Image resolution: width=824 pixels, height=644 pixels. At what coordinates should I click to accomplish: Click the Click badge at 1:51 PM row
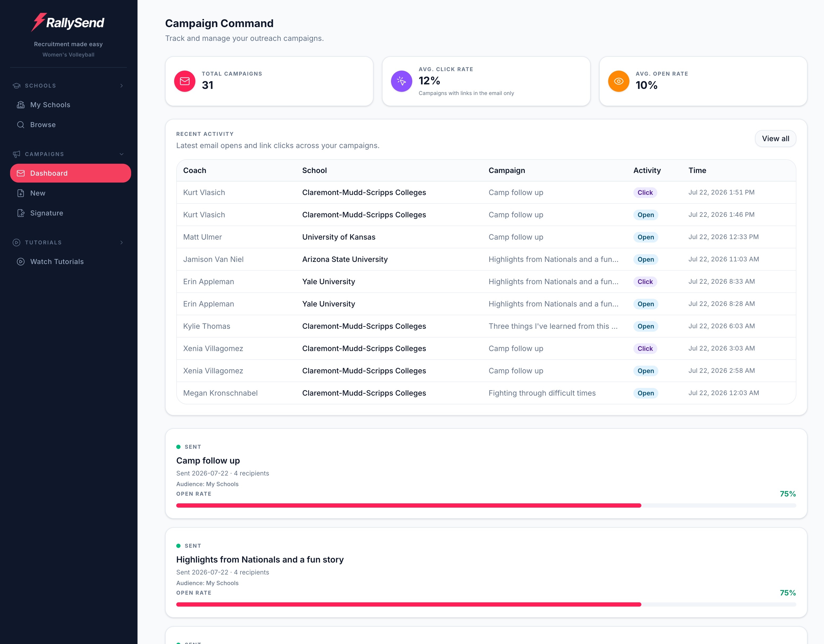[645, 193]
